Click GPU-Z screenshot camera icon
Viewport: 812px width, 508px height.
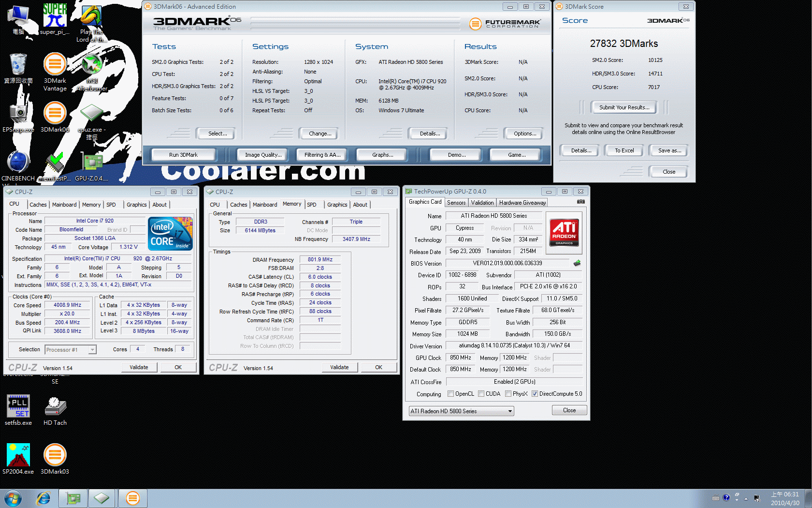click(581, 202)
